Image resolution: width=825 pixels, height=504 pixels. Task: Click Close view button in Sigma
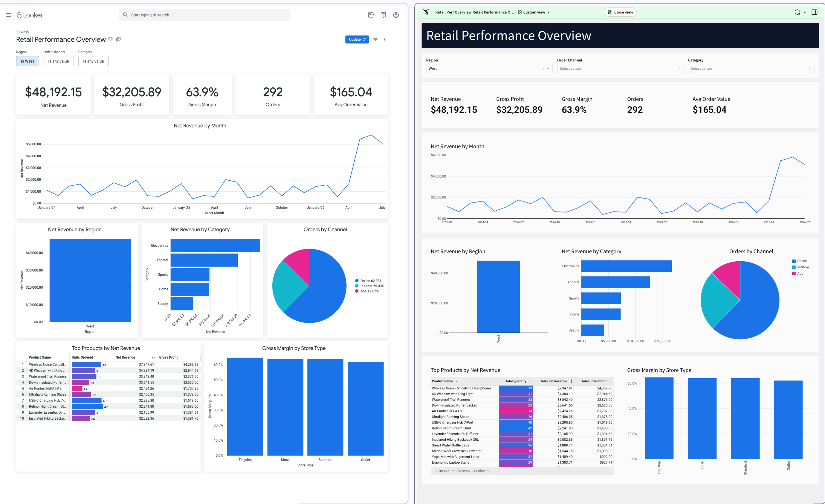pos(620,12)
